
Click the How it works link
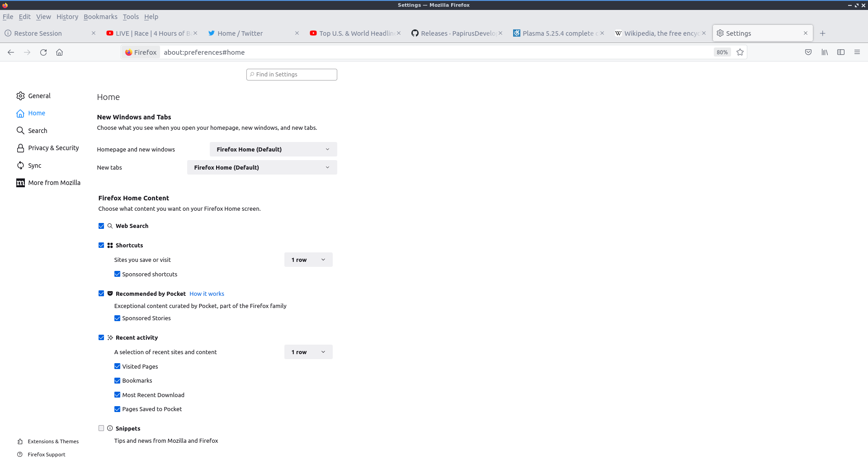pyautogui.click(x=207, y=294)
